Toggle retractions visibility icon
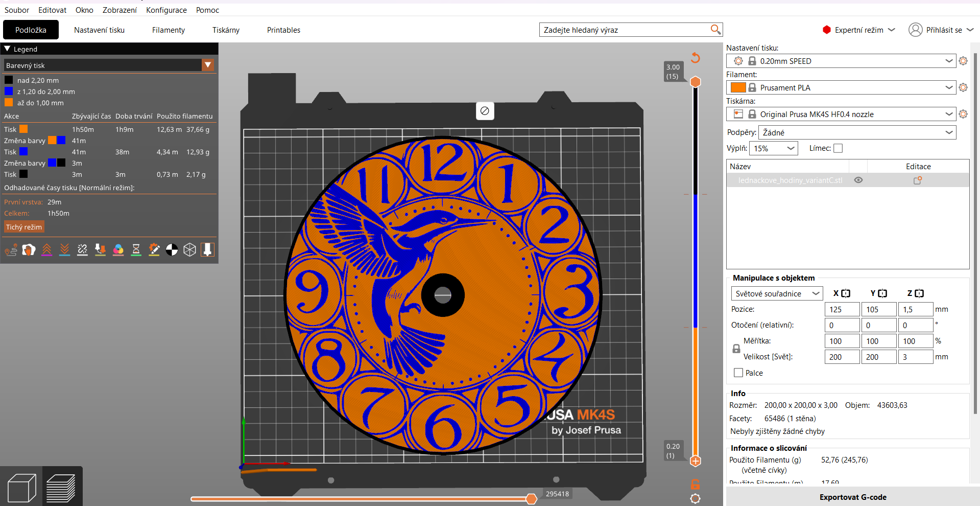Image resolution: width=980 pixels, height=506 pixels. 47,249
